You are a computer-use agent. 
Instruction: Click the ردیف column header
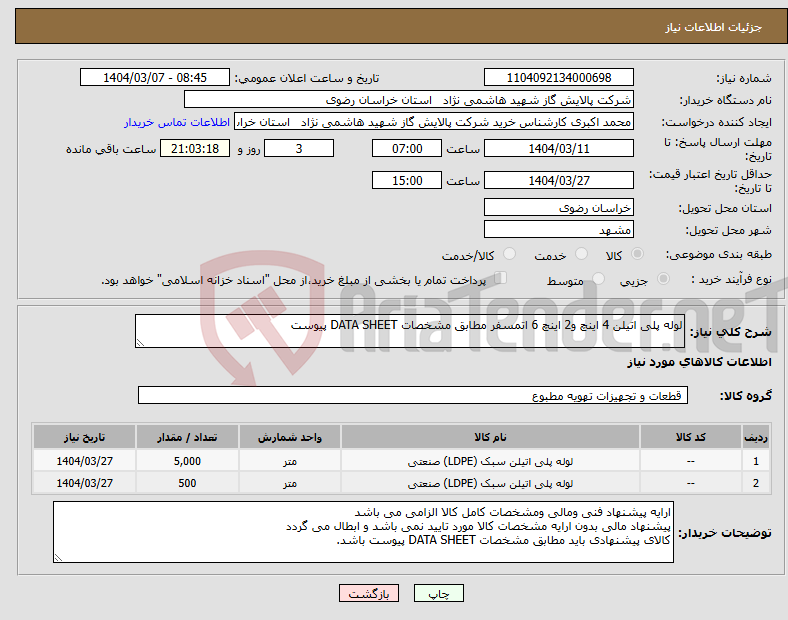coord(755,437)
